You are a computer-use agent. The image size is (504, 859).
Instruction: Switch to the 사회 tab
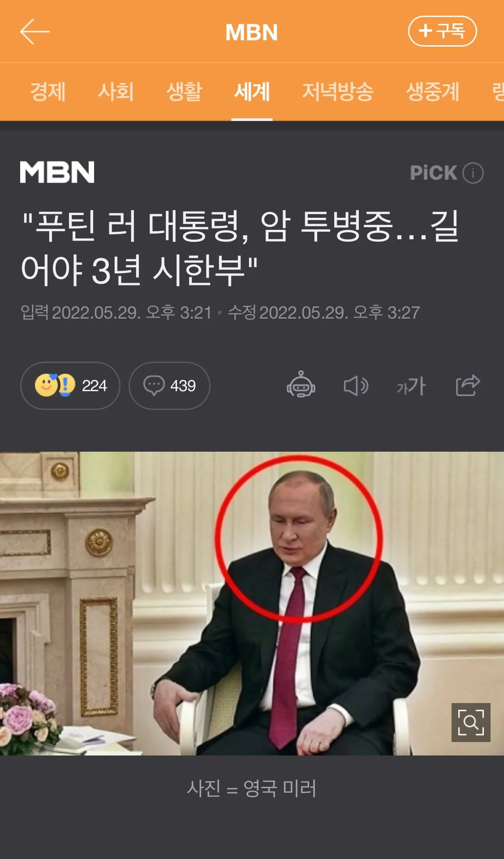(116, 92)
